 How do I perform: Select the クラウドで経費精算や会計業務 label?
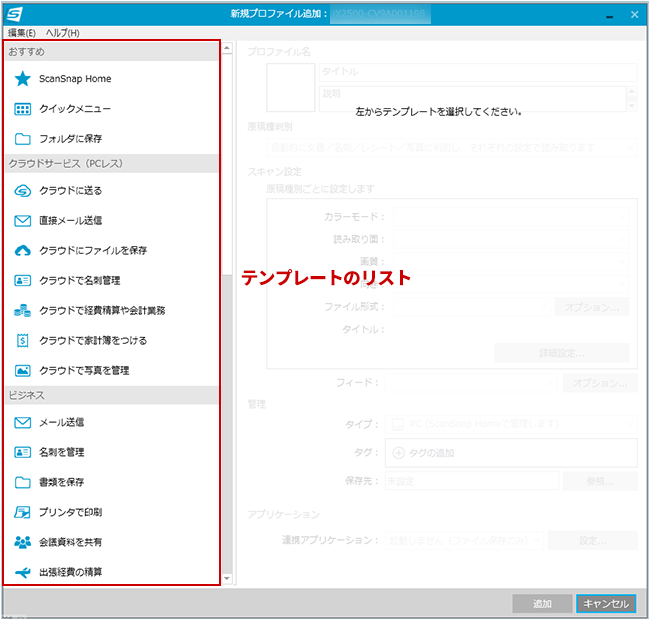point(102,310)
